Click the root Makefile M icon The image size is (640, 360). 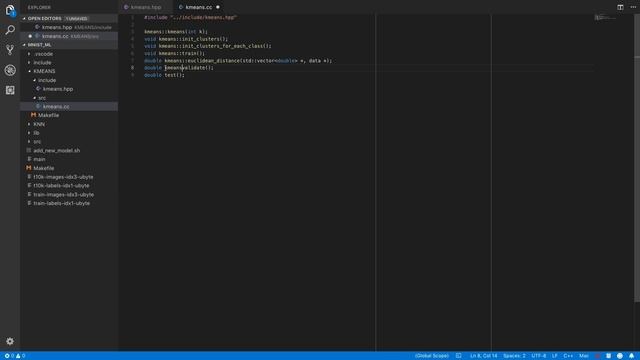(29, 168)
